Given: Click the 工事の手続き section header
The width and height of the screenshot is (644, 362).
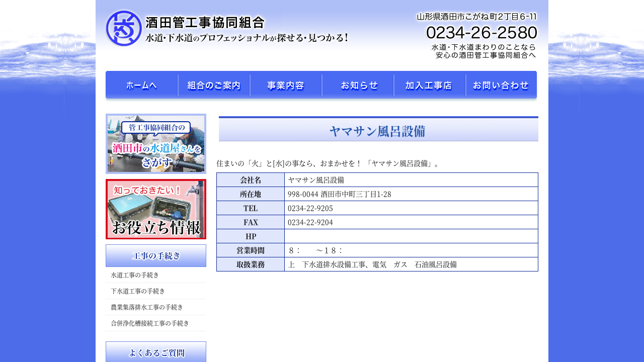Looking at the screenshot, I should click(156, 256).
